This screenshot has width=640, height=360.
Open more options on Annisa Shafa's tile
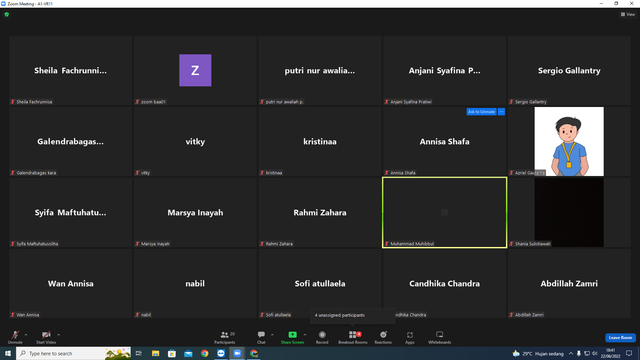501,111
